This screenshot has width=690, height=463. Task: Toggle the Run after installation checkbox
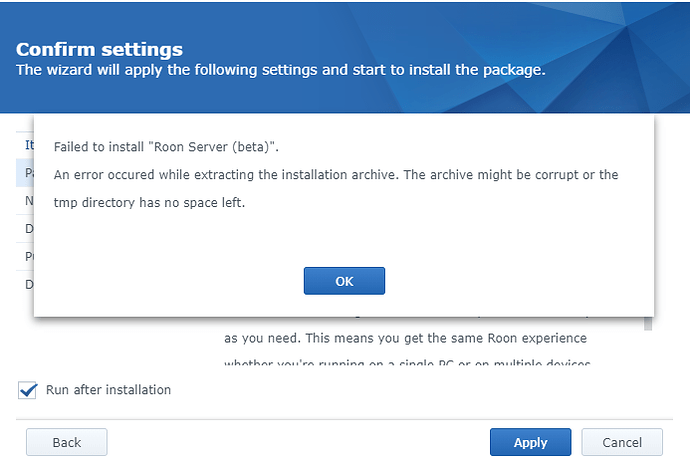tap(27, 390)
